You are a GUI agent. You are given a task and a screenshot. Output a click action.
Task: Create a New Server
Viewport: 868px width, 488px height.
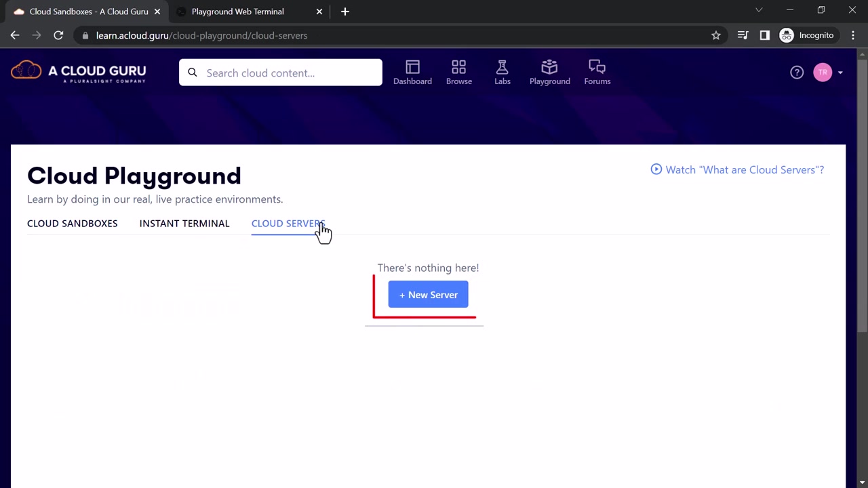pyautogui.click(x=428, y=295)
